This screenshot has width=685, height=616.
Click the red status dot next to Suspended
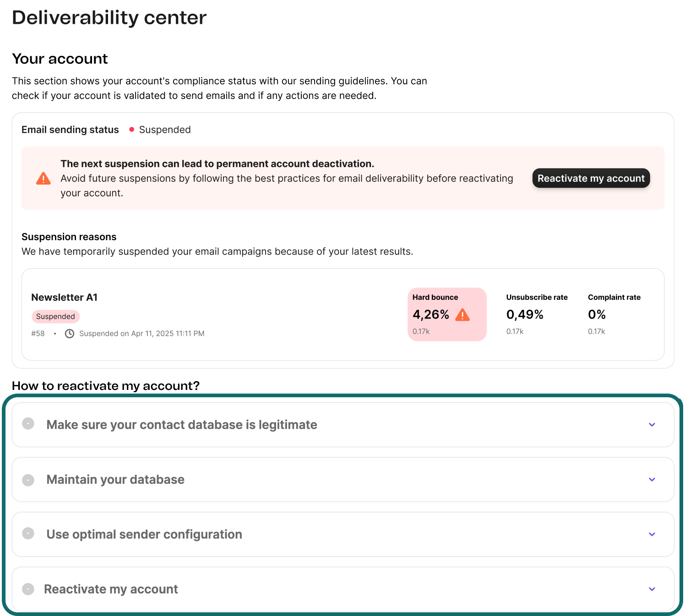131,130
